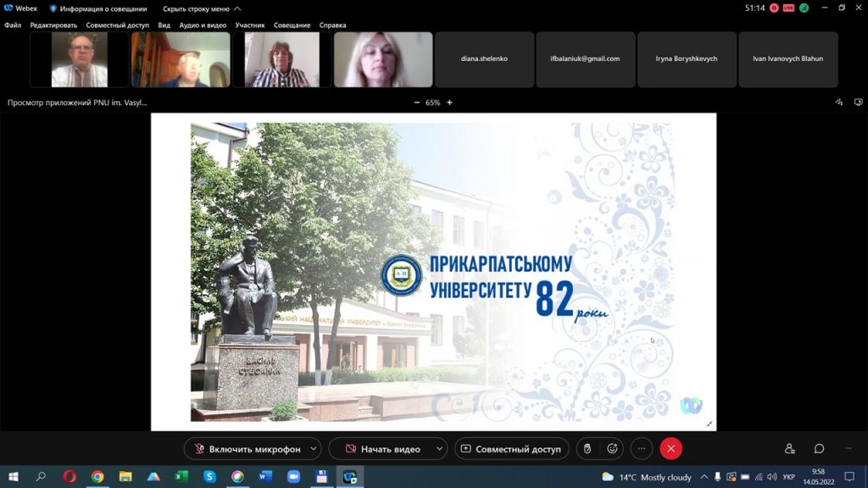Open Информация о совещании

point(98,8)
